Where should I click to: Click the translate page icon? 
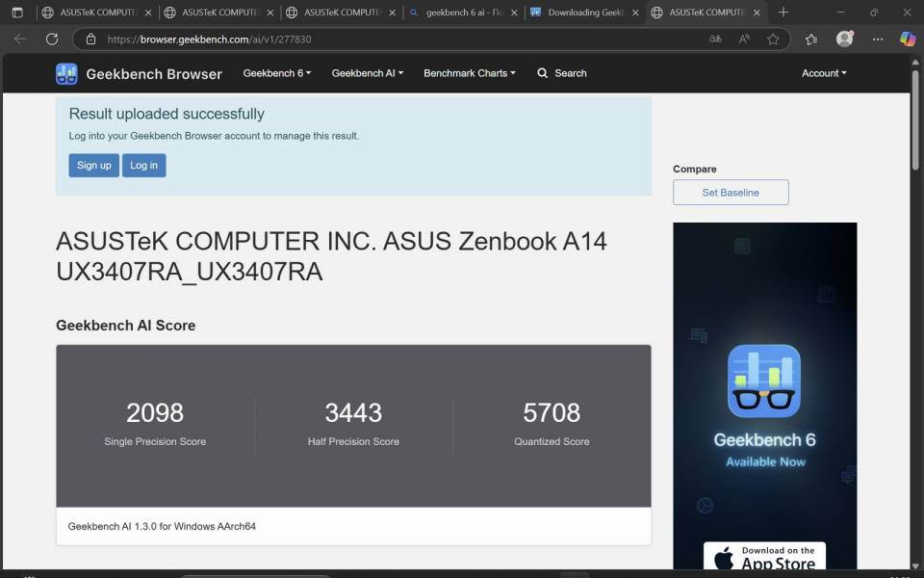(715, 39)
